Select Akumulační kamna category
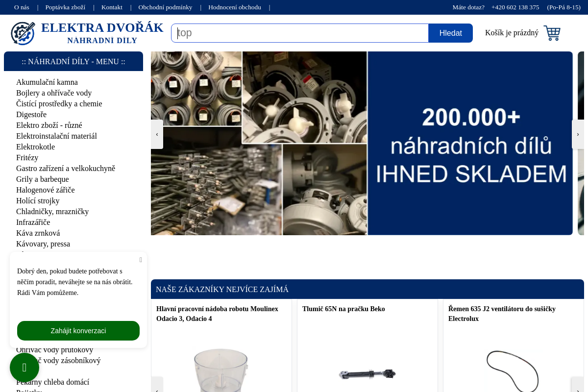 pyautogui.click(x=47, y=82)
